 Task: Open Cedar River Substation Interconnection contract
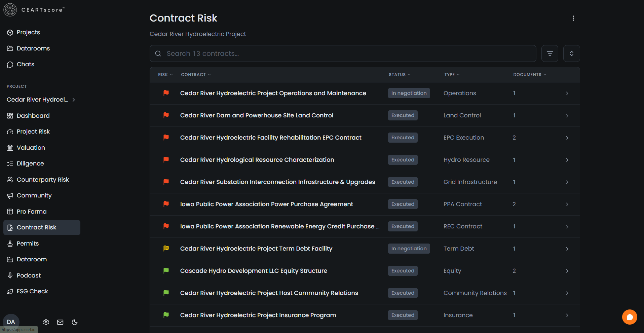pos(278,182)
